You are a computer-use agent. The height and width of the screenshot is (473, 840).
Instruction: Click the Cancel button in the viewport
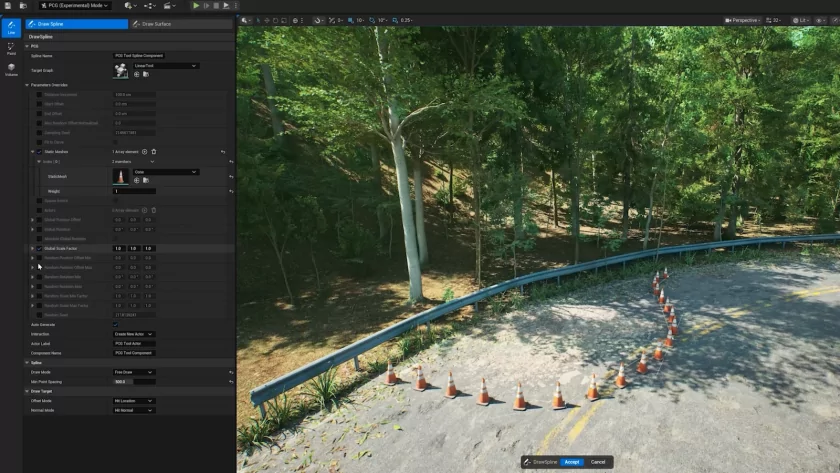(x=598, y=462)
